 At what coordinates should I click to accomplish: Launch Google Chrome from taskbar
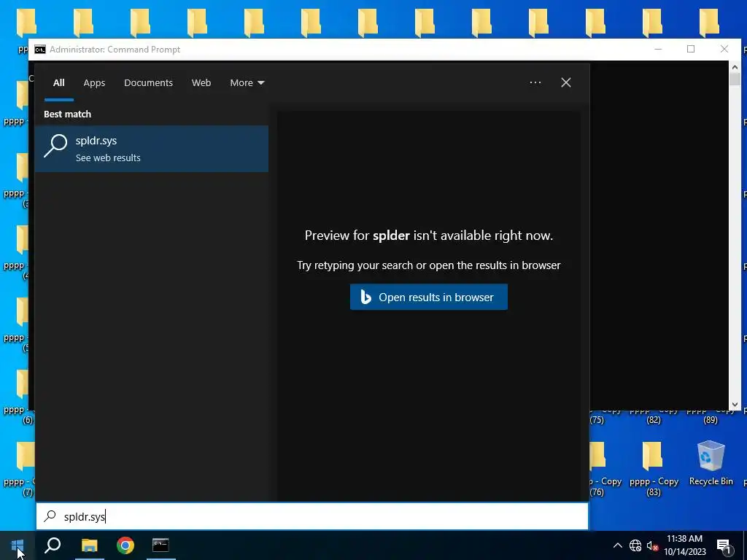point(125,545)
